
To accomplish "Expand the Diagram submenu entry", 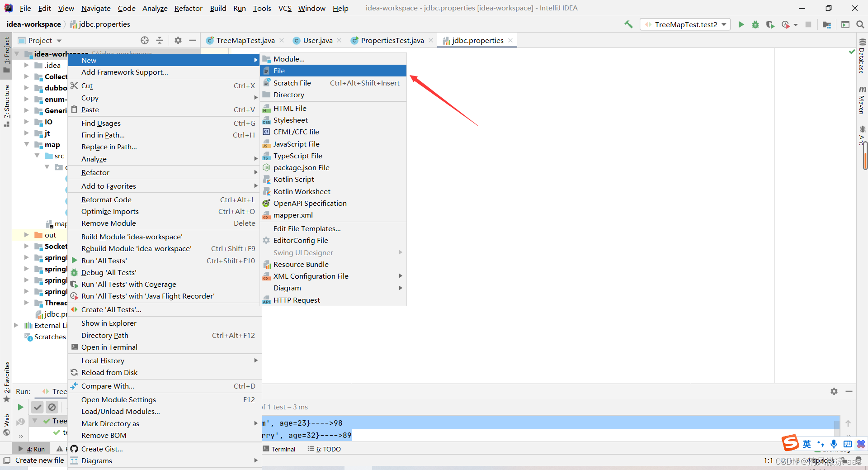I will (333, 288).
